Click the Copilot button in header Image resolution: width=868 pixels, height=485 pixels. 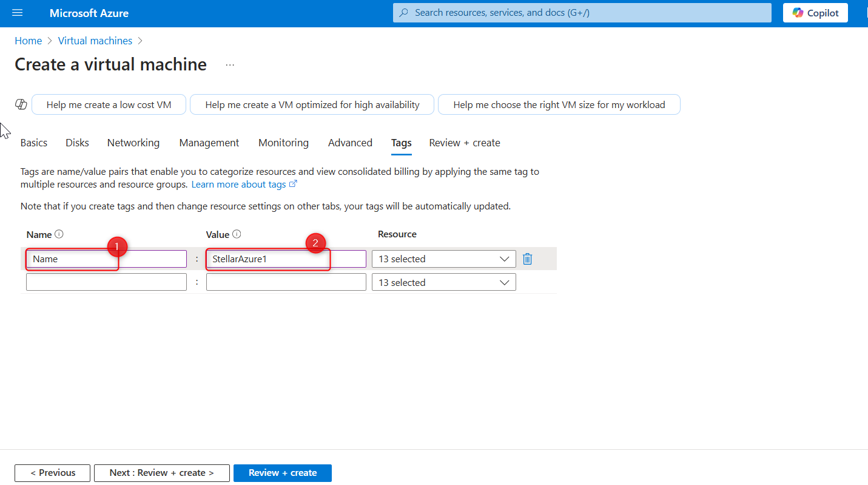point(815,13)
